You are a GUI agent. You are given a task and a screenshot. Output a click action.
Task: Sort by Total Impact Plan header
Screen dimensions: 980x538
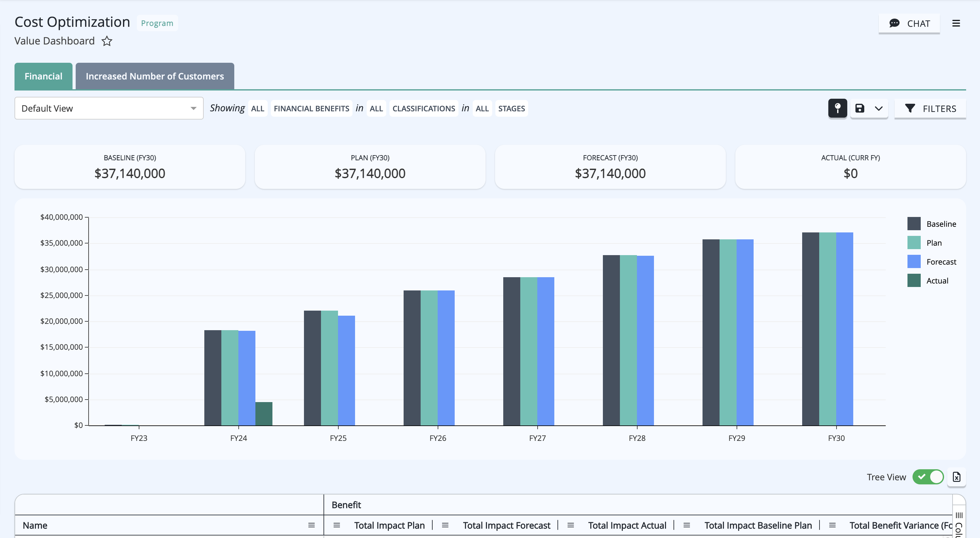coord(389,525)
